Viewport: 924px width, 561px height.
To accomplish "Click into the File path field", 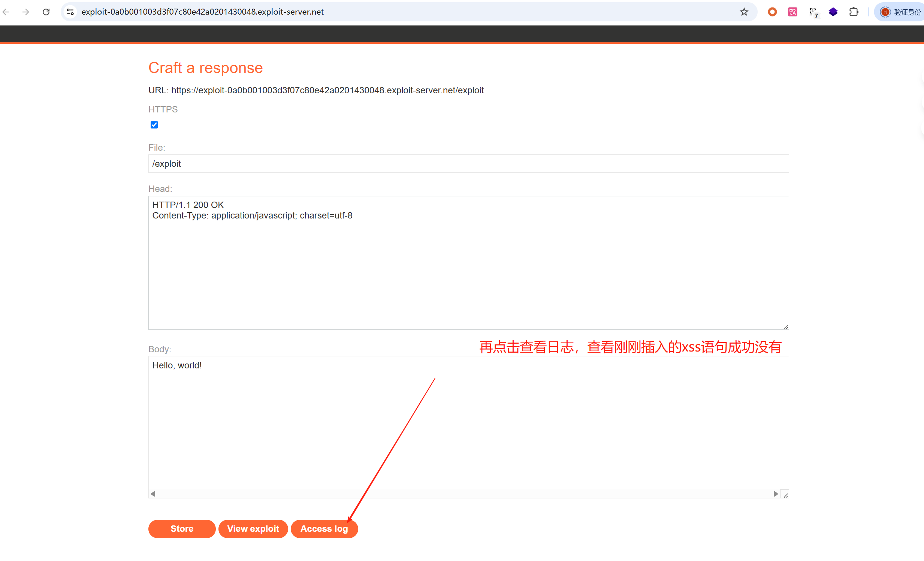I will pos(468,164).
